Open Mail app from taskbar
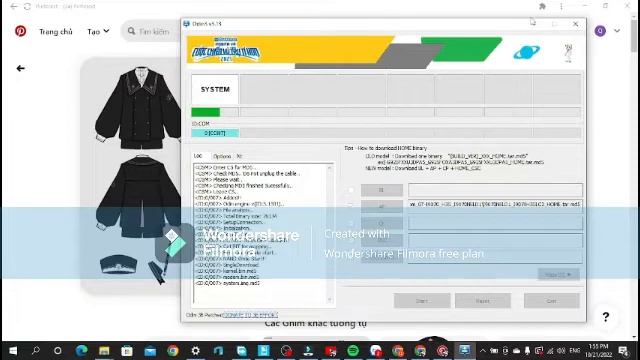Viewport: 640px width, 360px height. tap(150, 351)
